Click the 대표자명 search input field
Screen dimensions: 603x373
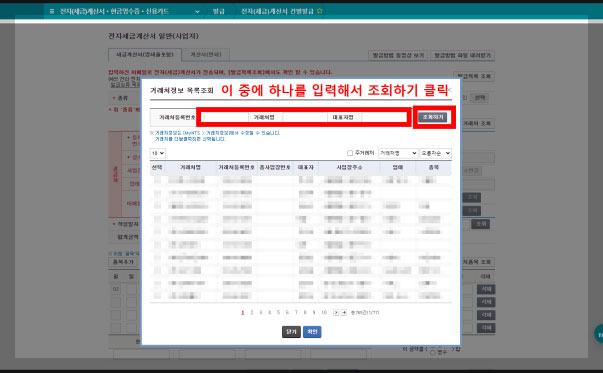click(x=384, y=117)
